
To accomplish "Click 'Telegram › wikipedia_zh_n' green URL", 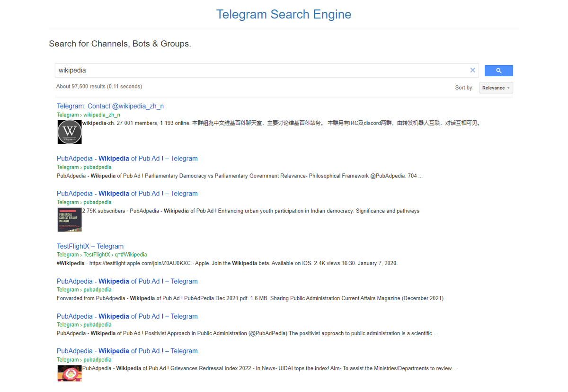I will tap(89, 115).
